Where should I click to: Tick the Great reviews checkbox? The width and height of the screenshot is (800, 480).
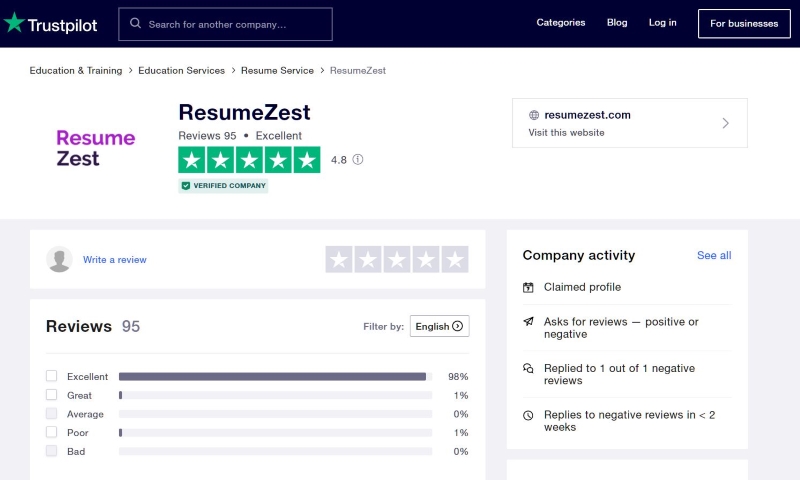tap(52, 395)
